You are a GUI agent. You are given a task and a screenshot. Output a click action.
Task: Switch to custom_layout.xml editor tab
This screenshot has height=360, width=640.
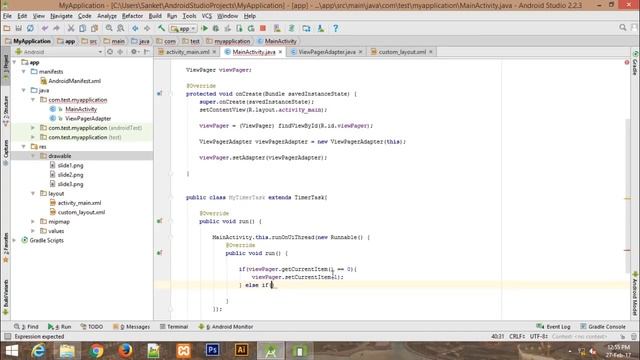[402, 52]
